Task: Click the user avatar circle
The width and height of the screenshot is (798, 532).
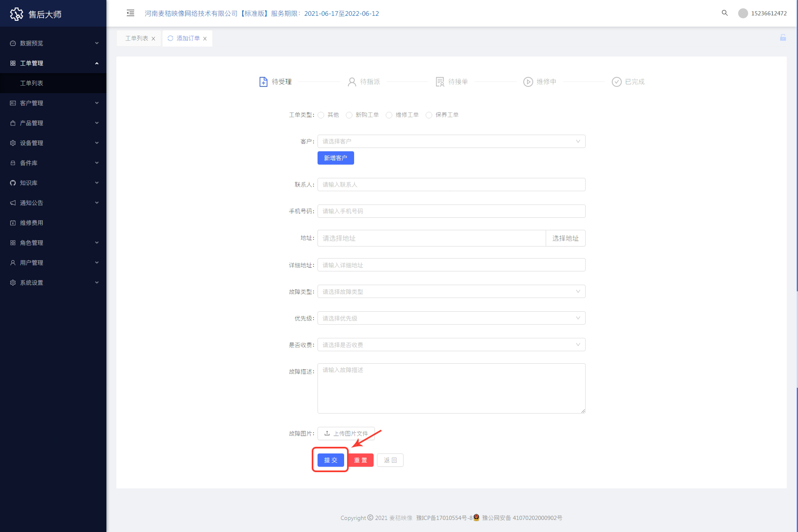Action: [743, 13]
